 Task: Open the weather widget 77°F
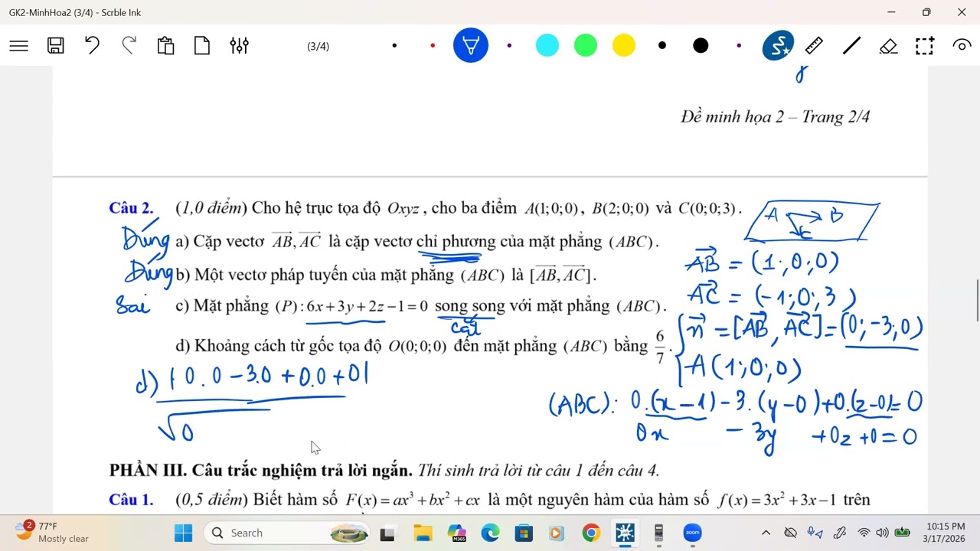54,532
